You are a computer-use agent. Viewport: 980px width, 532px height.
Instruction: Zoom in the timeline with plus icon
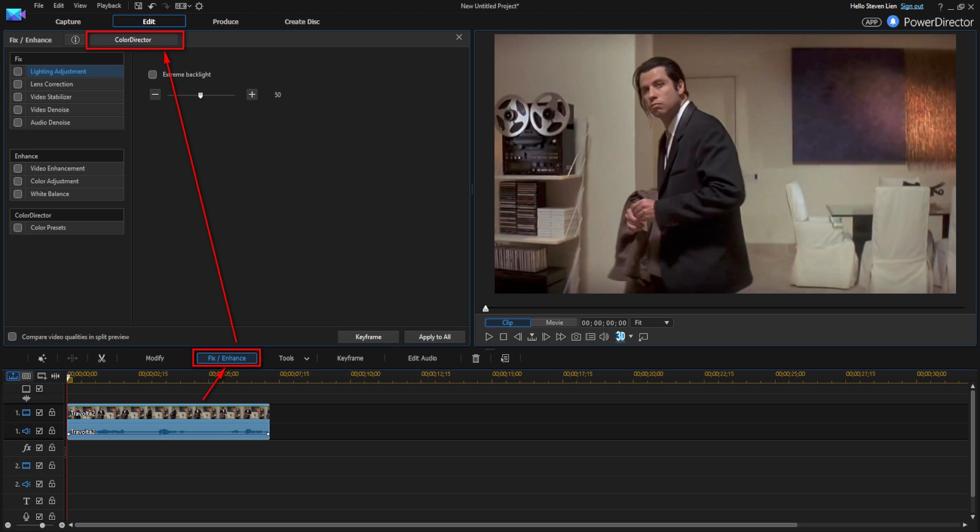pos(62,525)
